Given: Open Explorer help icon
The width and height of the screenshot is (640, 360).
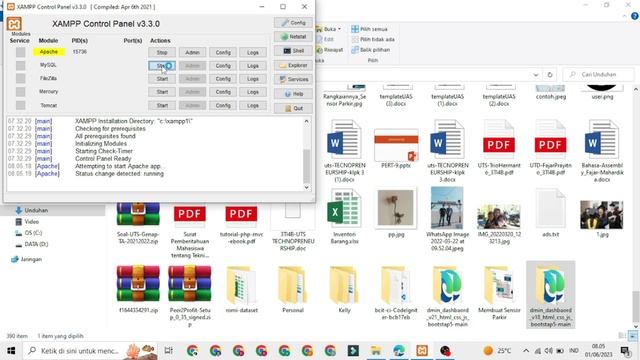Looking at the screenshot, I should tap(635, 16).
